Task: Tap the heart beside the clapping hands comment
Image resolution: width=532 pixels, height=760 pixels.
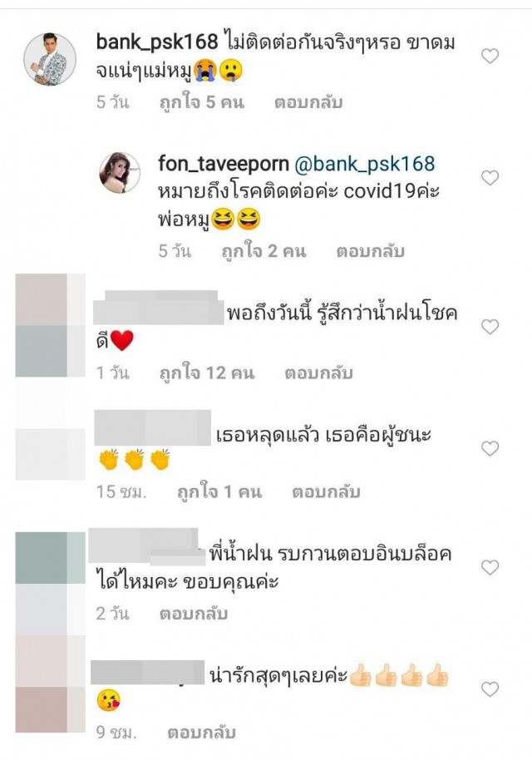Action: 490,448
